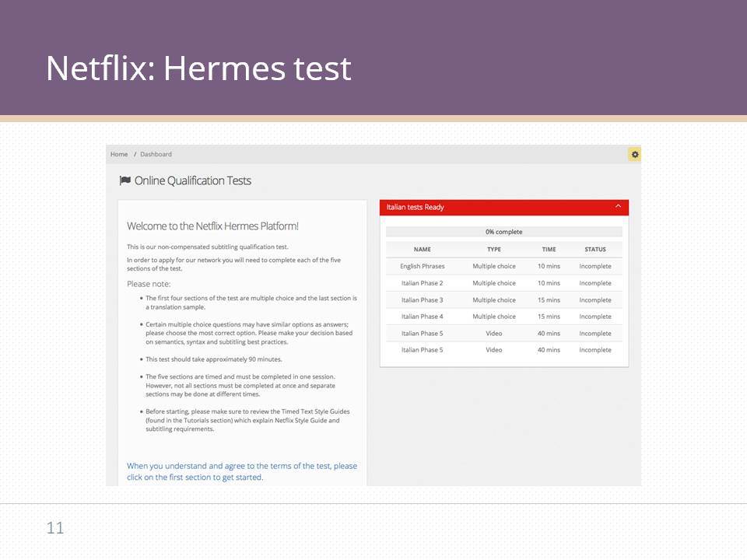Click Incomplete status for Italian Phase 4
Image resolution: width=747 pixels, height=560 pixels.
click(x=595, y=317)
